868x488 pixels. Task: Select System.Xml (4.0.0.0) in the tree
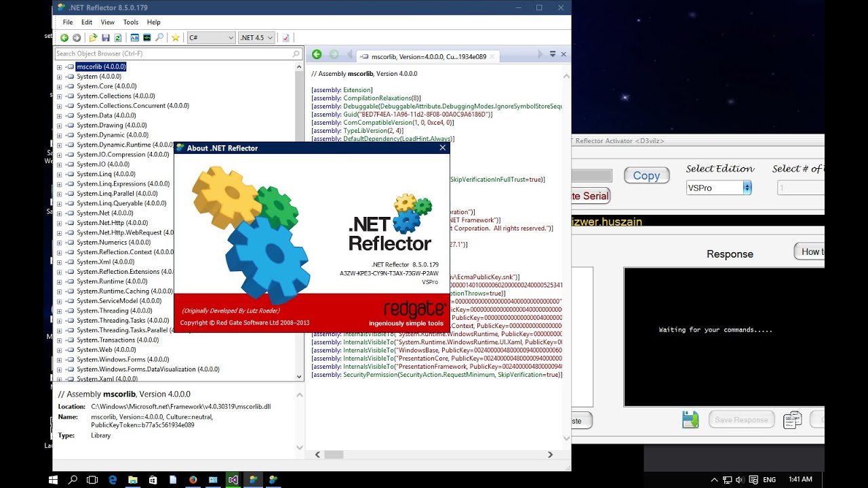(105, 262)
